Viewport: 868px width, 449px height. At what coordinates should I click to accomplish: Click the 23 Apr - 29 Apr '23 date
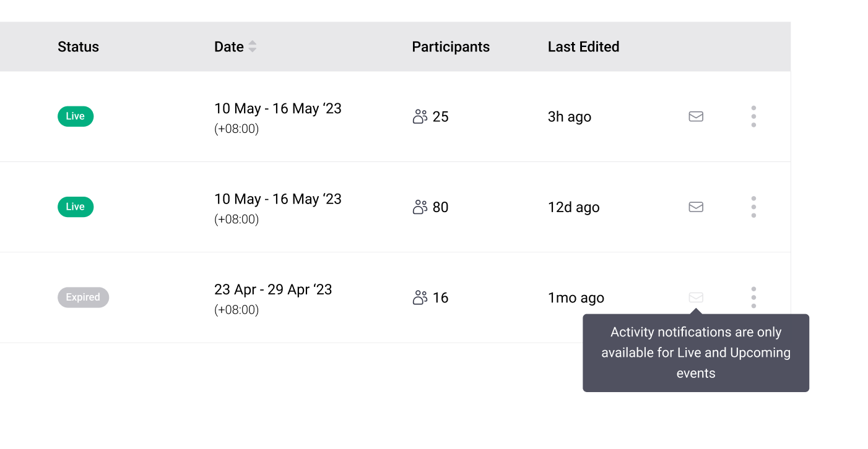coord(273,289)
